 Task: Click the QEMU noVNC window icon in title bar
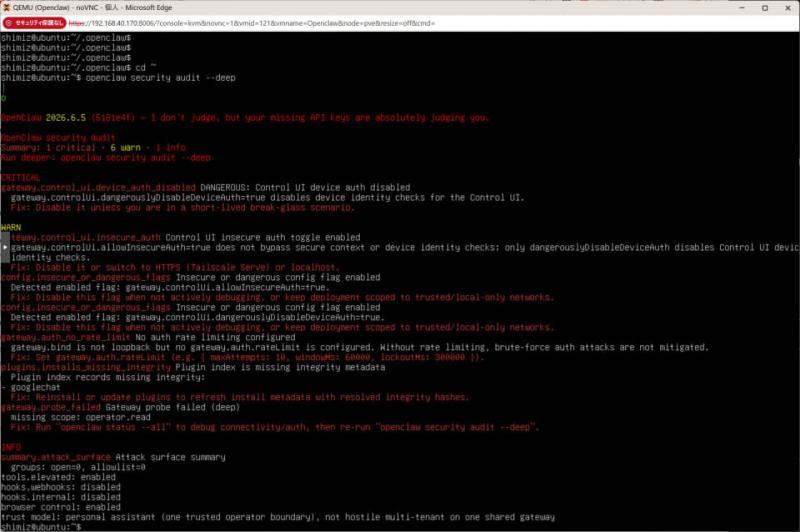6,8
